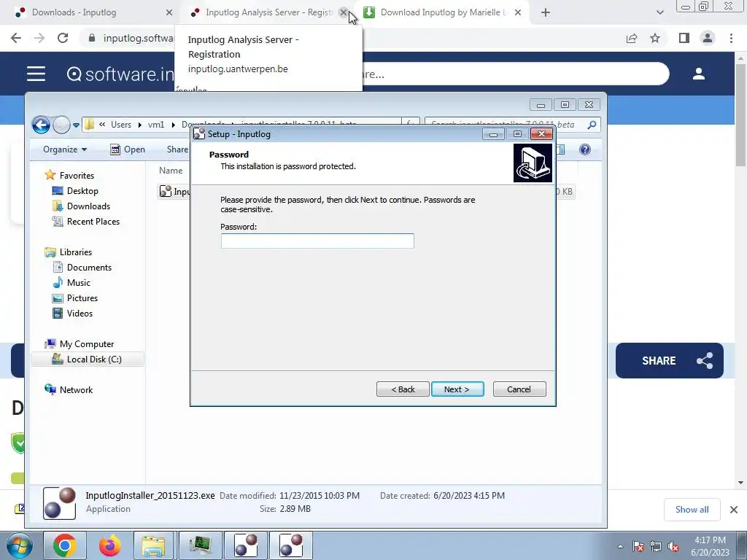747x560 pixels.
Task: Open the Organize dropdown in Explorer
Action: tap(65, 149)
